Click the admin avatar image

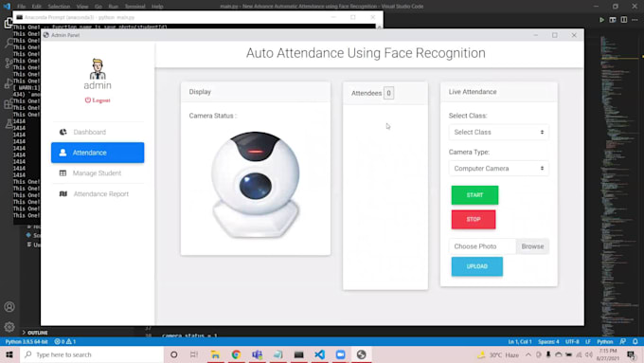coord(98,68)
